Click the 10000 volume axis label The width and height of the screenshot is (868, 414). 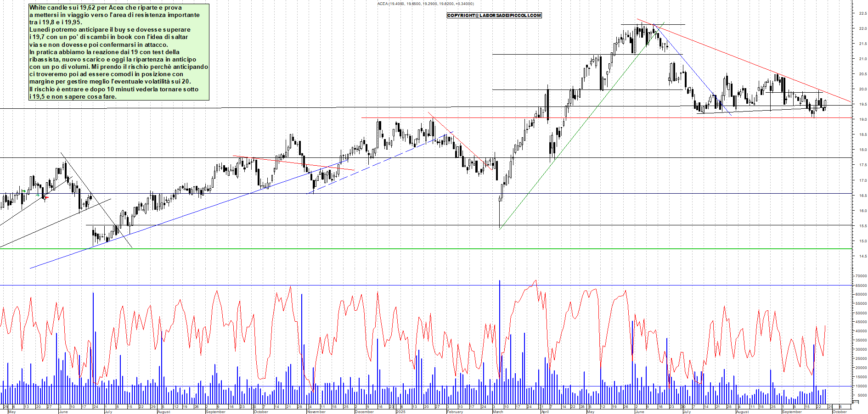861,386
